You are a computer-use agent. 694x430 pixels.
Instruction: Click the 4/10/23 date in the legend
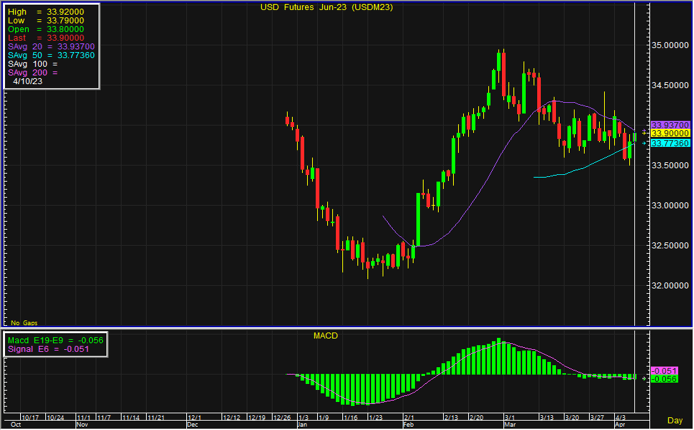pos(30,82)
